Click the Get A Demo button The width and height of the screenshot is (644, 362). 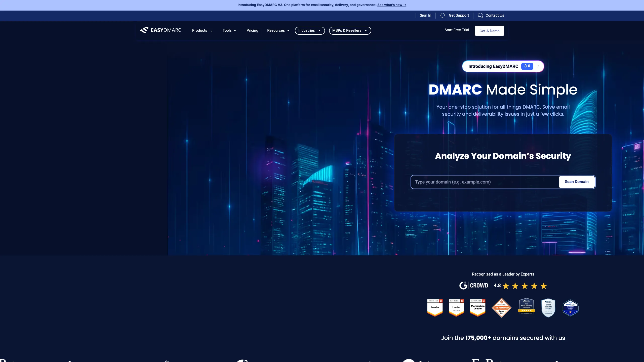tap(489, 31)
